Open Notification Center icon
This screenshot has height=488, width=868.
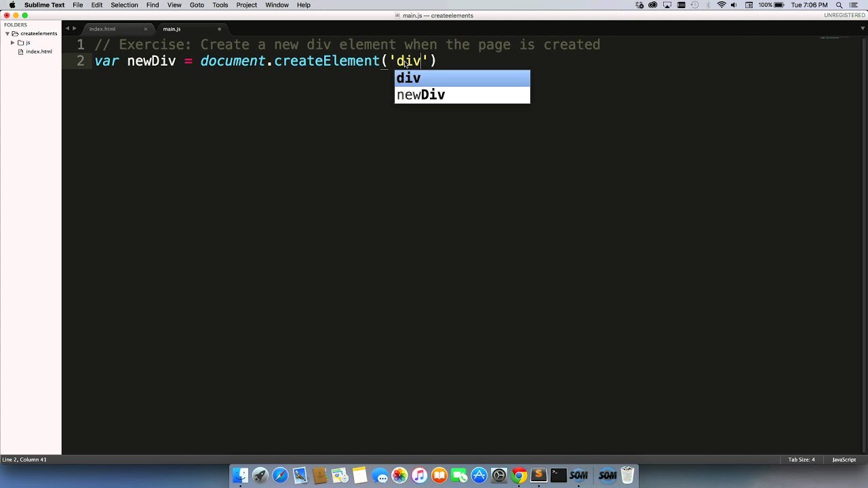click(853, 5)
